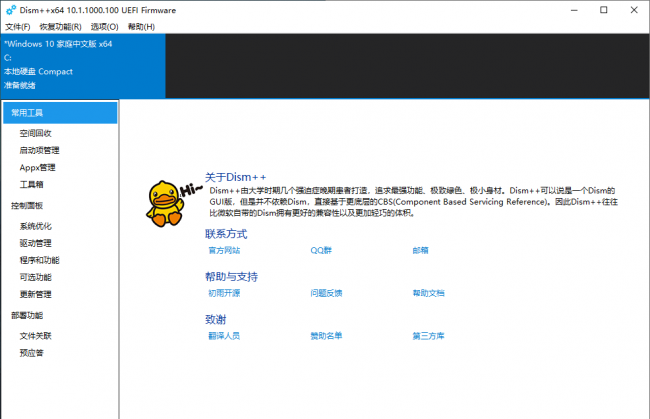Open 预应答 in the sidebar
This screenshot has height=419, width=650.
click(x=32, y=353)
